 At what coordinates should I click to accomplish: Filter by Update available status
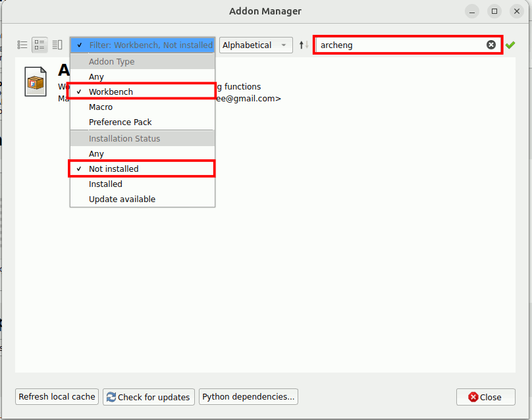tap(122, 199)
